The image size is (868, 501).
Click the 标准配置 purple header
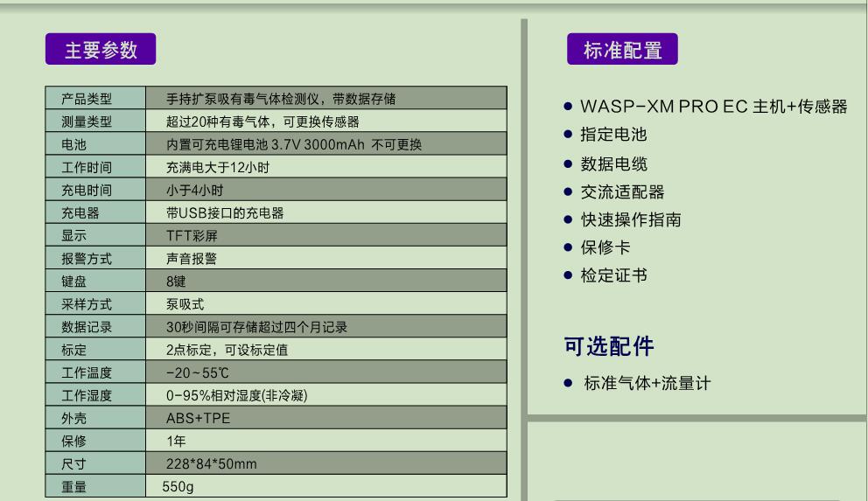click(x=622, y=49)
